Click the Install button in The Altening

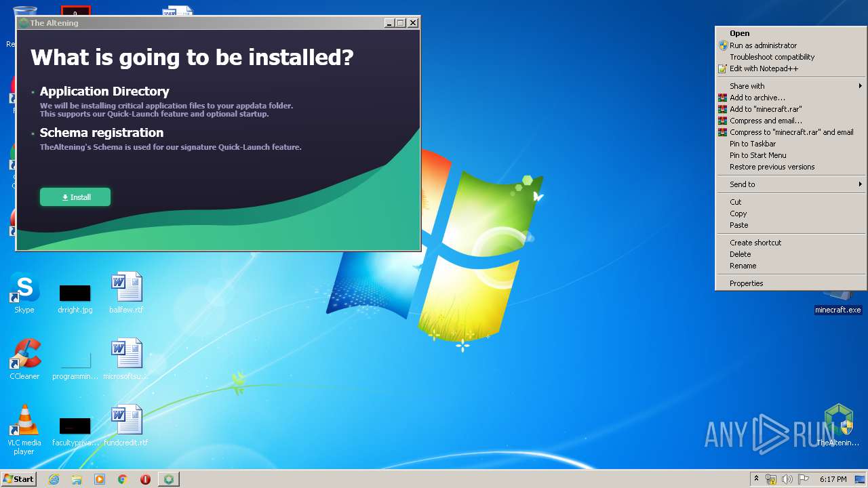[x=75, y=197]
